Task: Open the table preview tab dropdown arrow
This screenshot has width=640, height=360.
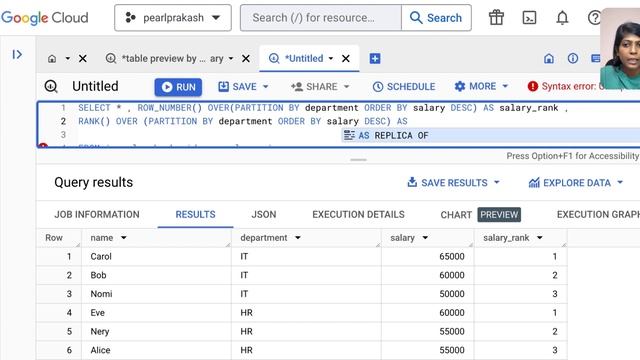Action: pos(231,58)
